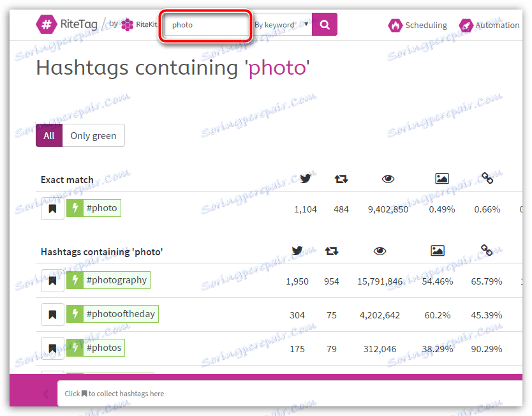532x416 pixels.
Task: Click retweet icon in Exact match header
Action: (341, 179)
